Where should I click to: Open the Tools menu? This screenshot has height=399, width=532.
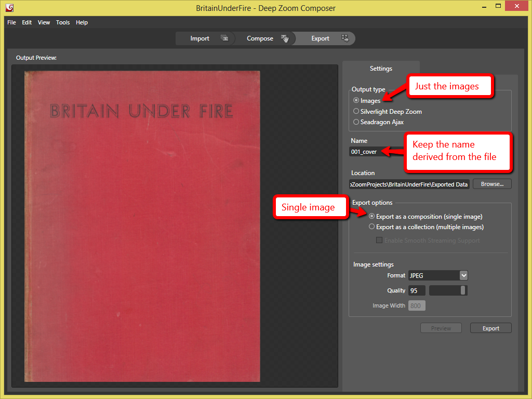pos(63,22)
